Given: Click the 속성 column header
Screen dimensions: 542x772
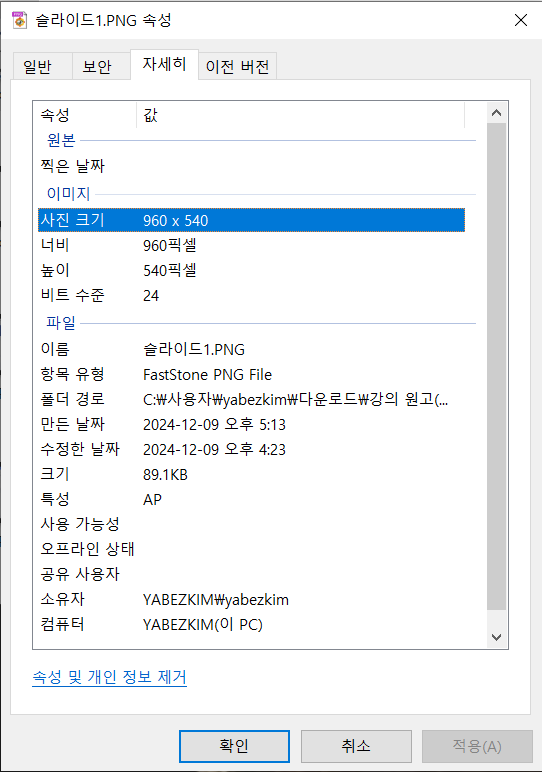Looking at the screenshot, I should pos(85,115).
